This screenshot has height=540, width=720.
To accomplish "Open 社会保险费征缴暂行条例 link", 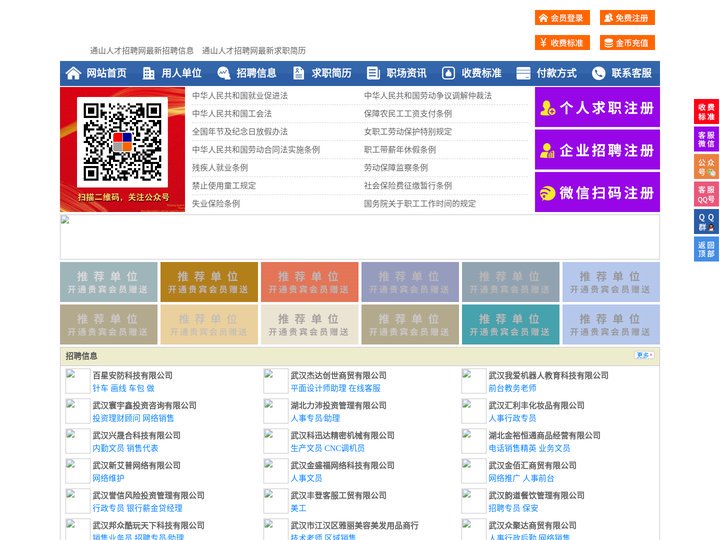I will coord(408,186).
